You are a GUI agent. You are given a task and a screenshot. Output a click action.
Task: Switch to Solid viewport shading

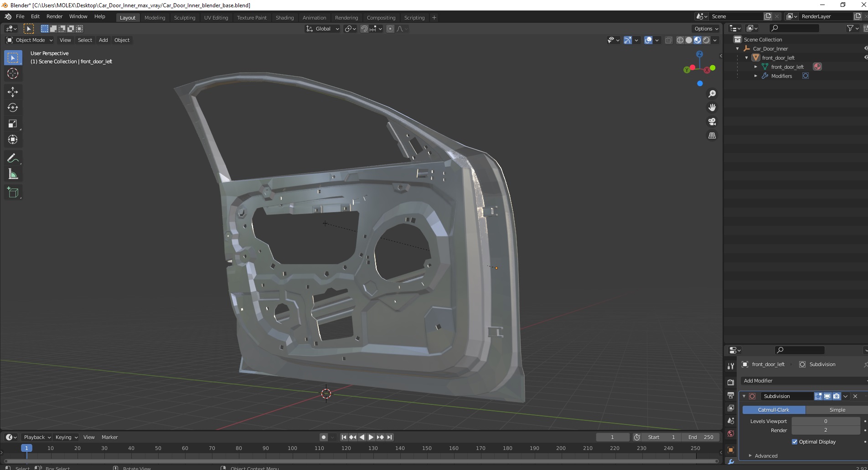click(x=689, y=40)
